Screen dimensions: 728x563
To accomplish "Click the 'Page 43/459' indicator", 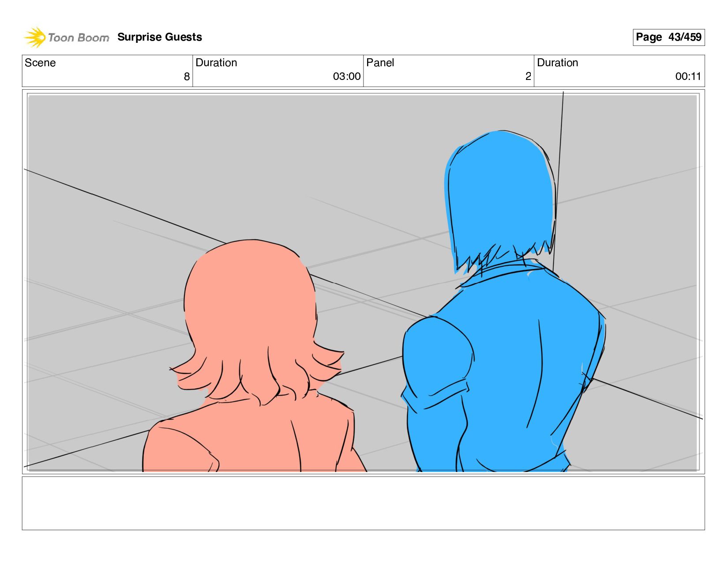I will 668,37.
